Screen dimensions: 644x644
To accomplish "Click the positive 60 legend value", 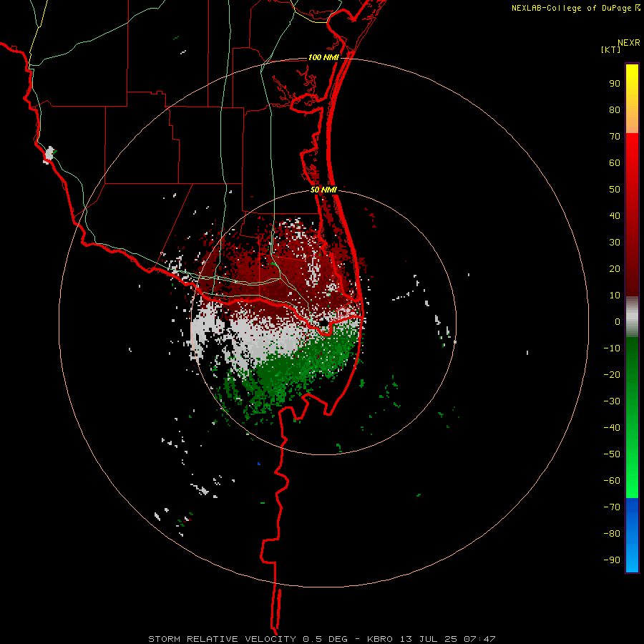I will pos(615,162).
